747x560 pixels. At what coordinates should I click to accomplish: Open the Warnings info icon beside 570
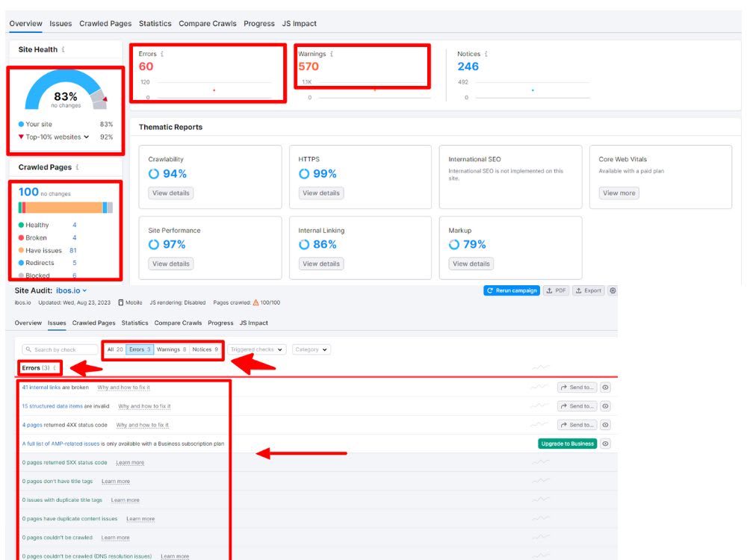(332, 54)
